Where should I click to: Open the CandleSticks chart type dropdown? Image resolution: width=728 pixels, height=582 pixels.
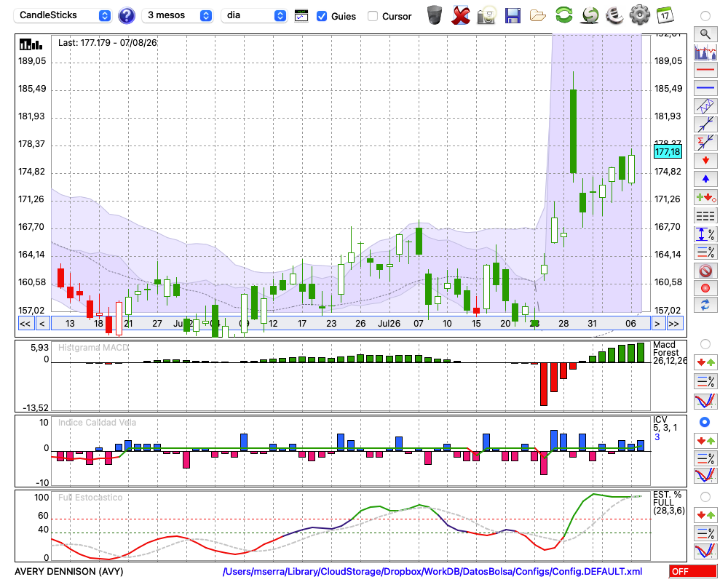[63, 15]
